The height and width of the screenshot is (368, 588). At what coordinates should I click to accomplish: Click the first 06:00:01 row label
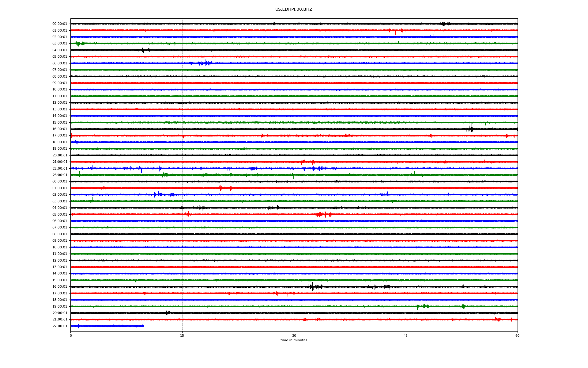60,63
